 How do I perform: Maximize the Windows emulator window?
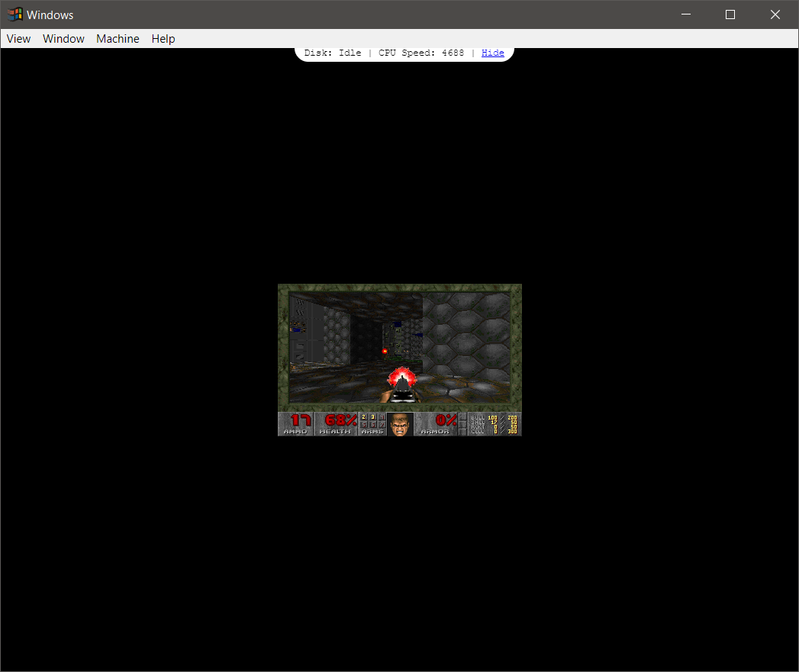pos(730,14)
